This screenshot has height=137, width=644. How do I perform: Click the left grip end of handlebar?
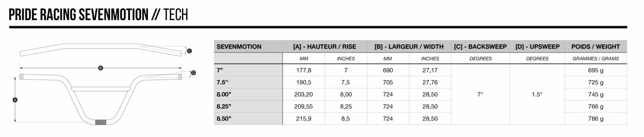point(22,77)
